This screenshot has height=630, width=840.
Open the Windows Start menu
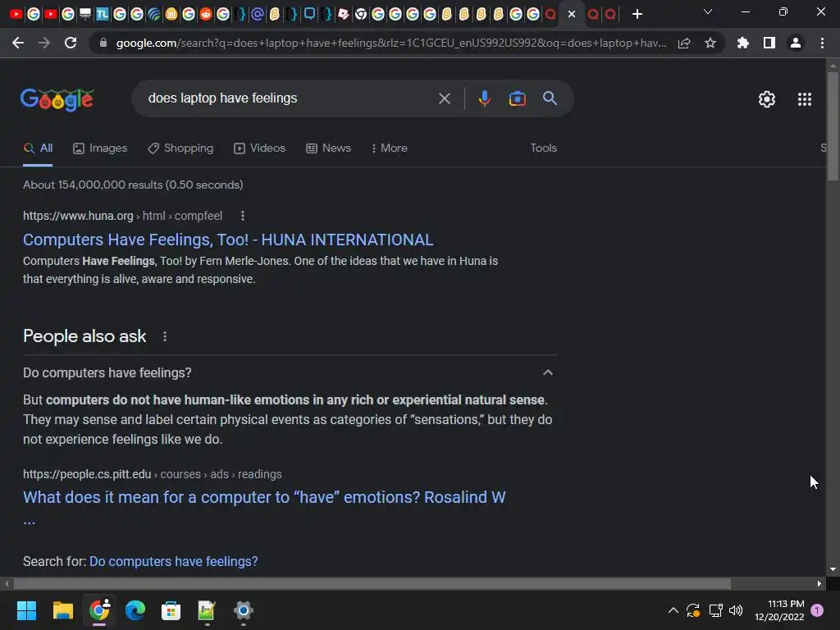pos(26,610)
